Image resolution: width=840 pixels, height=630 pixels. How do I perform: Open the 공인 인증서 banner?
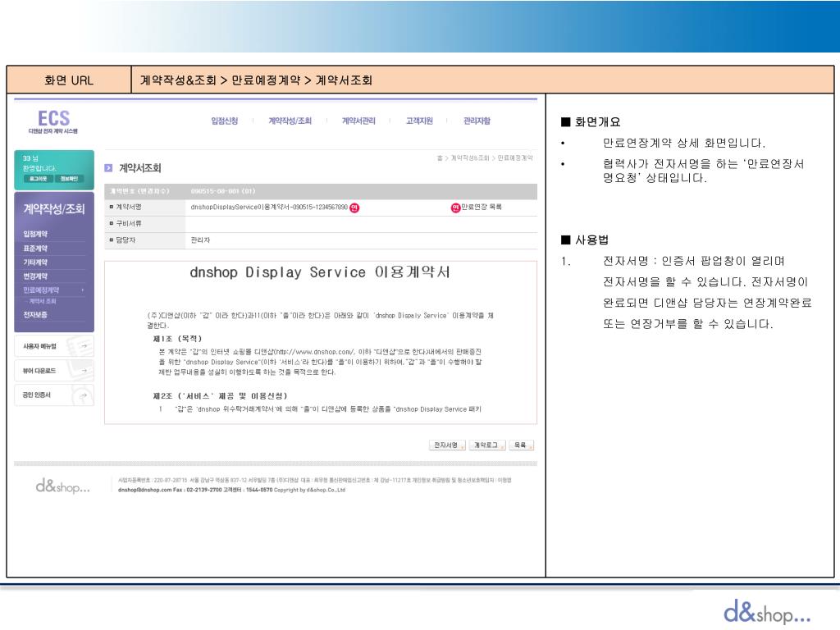tap(54, 395)
